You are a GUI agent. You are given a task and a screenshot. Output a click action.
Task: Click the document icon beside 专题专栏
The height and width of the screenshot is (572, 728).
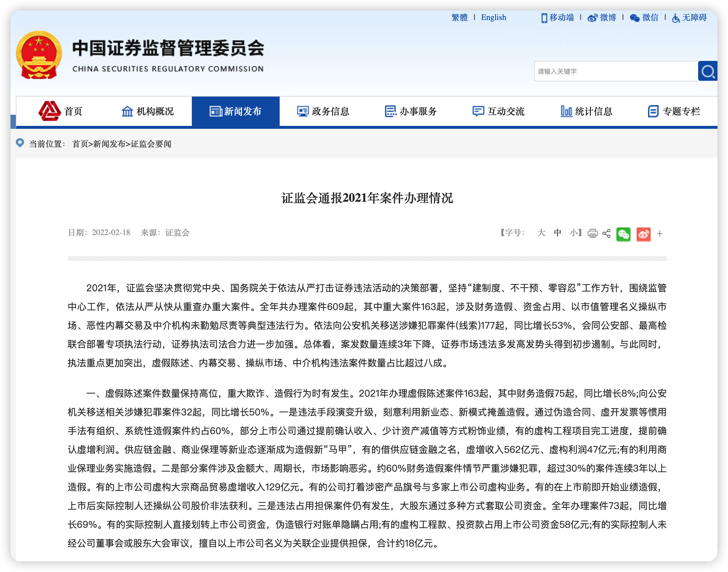point(653,111)
